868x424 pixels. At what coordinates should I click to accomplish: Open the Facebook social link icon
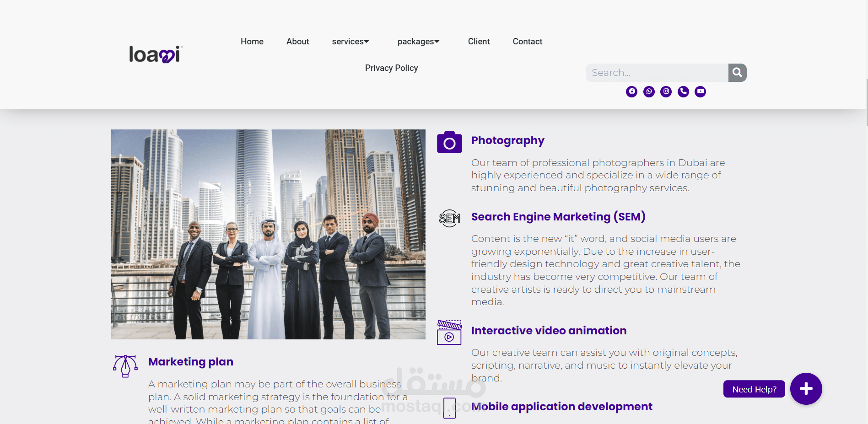(x=631, y=91)
